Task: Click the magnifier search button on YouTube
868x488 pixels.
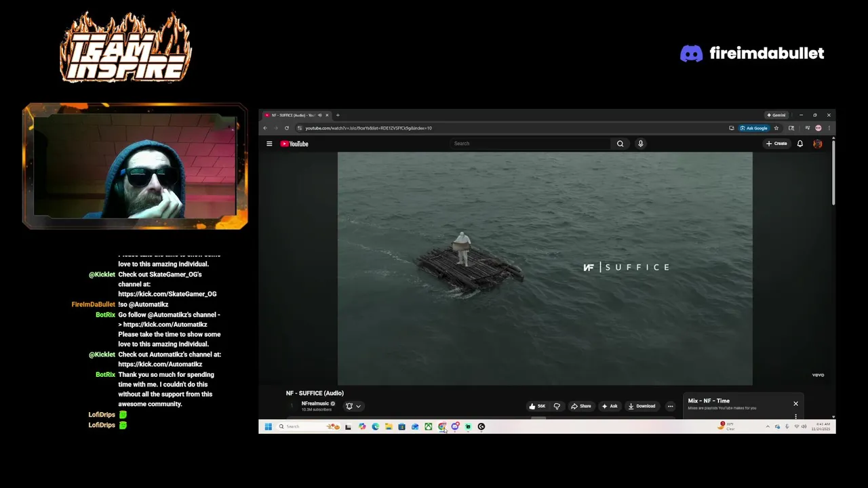Action: (620, 144)
